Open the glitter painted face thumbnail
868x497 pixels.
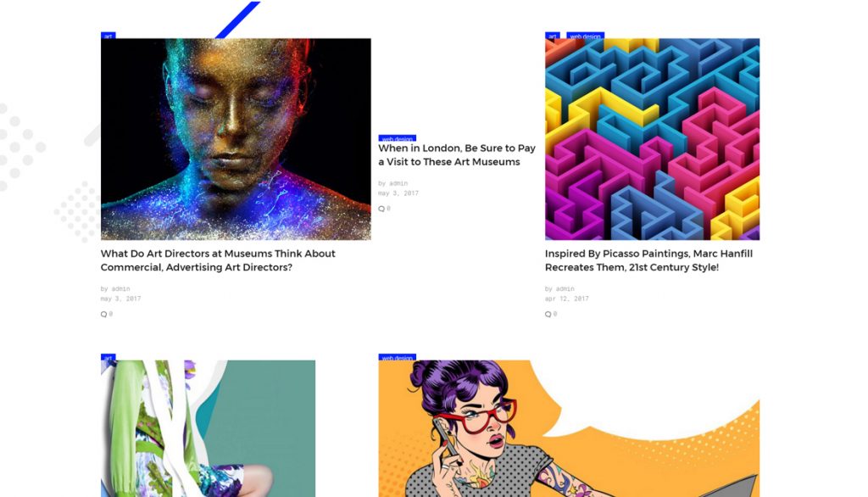236,139
